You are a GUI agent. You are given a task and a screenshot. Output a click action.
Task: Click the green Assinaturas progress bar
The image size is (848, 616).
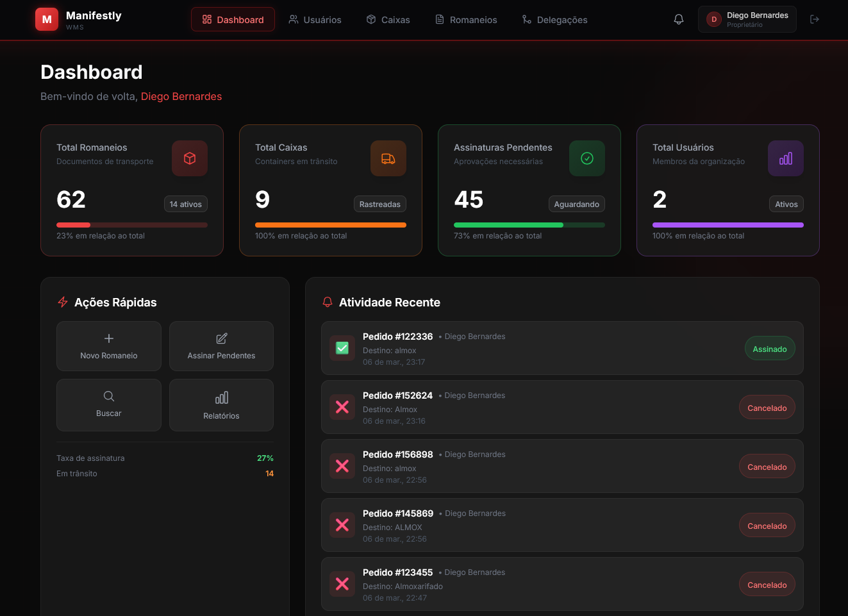tap(529, 225)
